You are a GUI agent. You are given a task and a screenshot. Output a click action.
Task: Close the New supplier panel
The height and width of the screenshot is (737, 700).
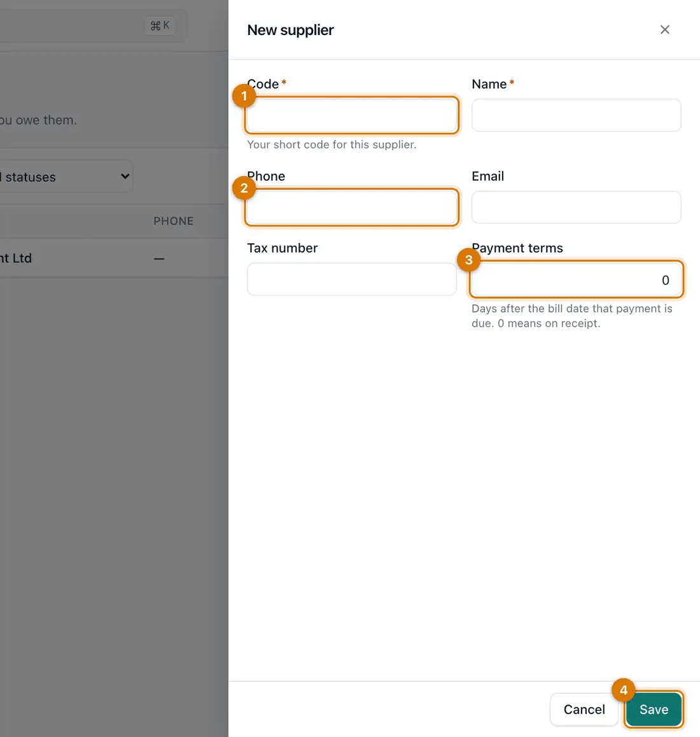pyautogui.click(x=664, y=30)
